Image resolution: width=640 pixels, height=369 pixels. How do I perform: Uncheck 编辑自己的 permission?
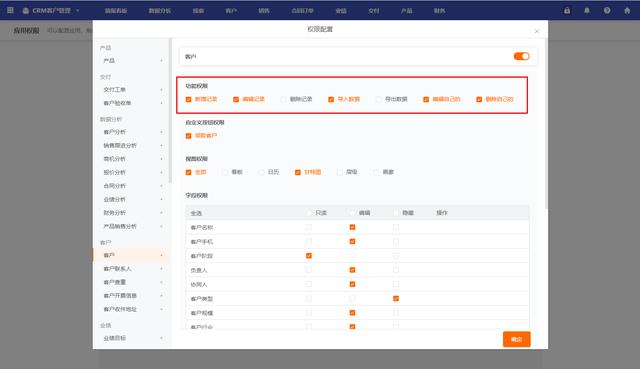point(426,99)
